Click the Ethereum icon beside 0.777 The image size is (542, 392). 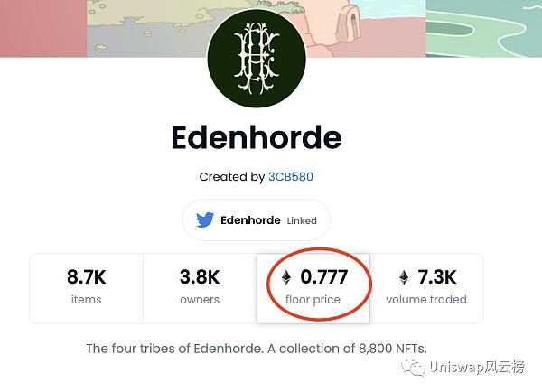click(x=285, y=277)
